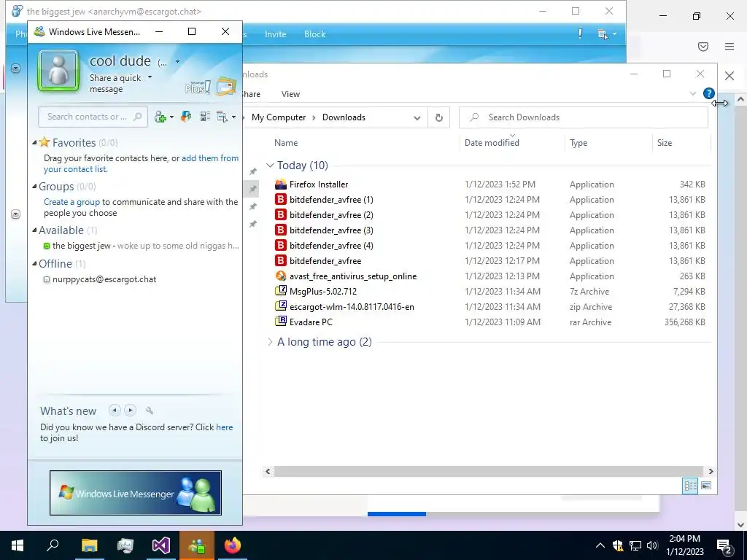
Task: Click Invite in the chat window
Action: point(275,34)
